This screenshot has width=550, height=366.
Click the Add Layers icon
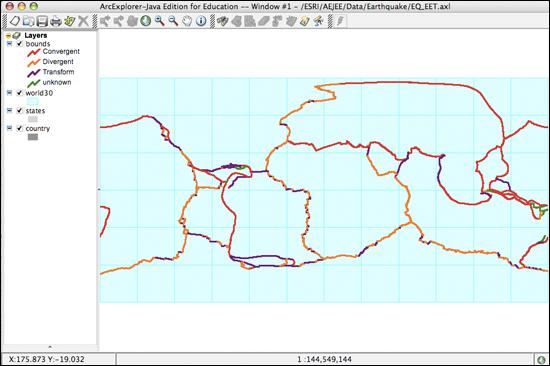(x=69, y=21)
